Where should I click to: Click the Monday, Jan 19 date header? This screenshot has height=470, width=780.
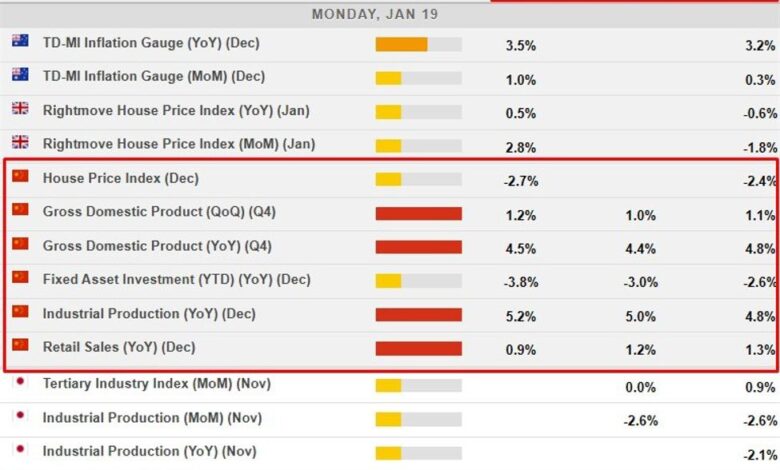[x=375, y=14]
